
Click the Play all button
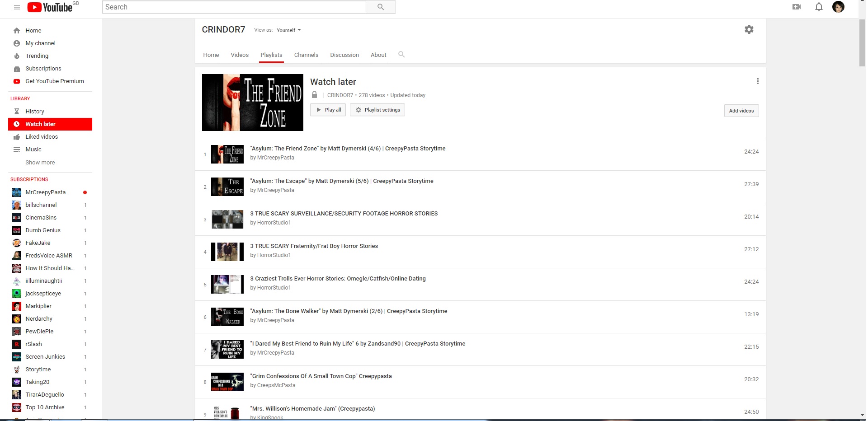[x=328, y=109]
